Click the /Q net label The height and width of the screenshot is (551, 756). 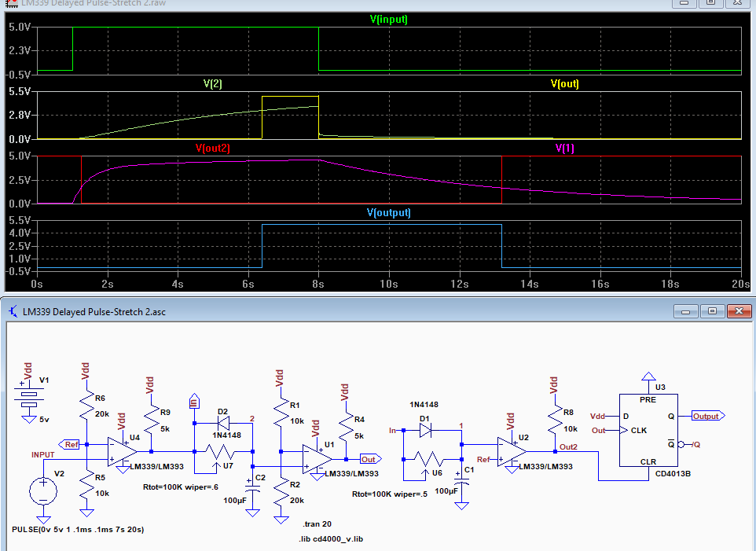coord(695,444)
